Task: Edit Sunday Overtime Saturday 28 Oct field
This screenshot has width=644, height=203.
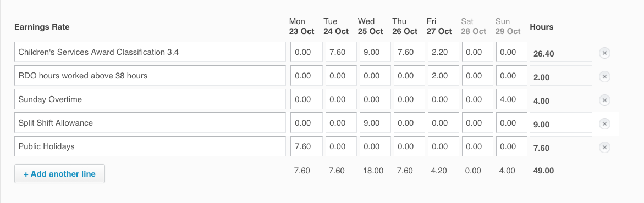Action: pos(477,99)
